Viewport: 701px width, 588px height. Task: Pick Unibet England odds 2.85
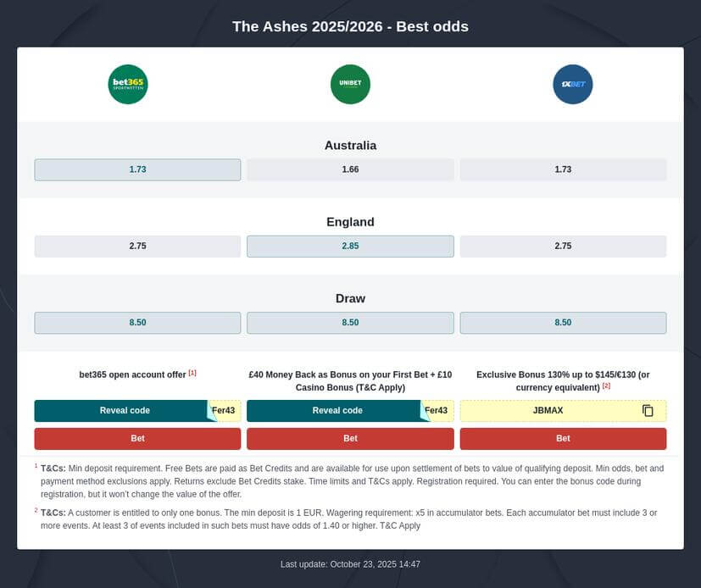pyautogui.click(x=350, y=247)
